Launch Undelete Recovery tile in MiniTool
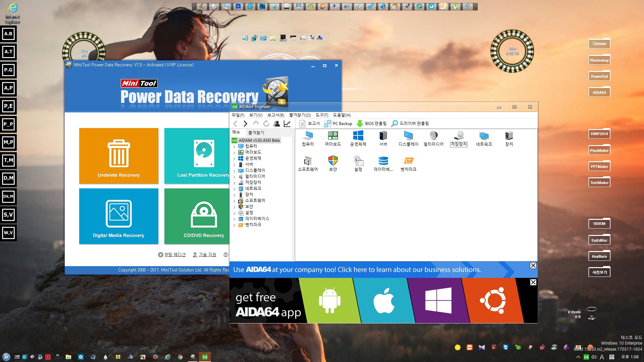 coord(119,156)
